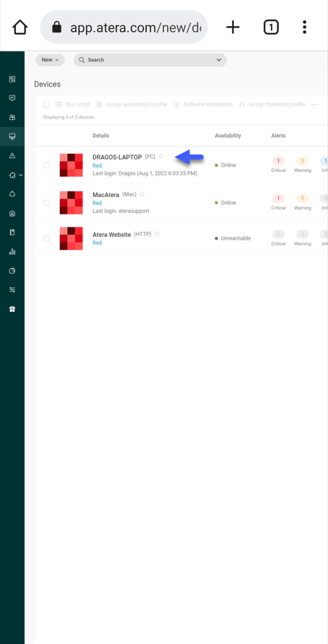Screen dimensions: 328x644
Task: Open the clipboard icon in sidebar
Action: [x=12, y=232]
